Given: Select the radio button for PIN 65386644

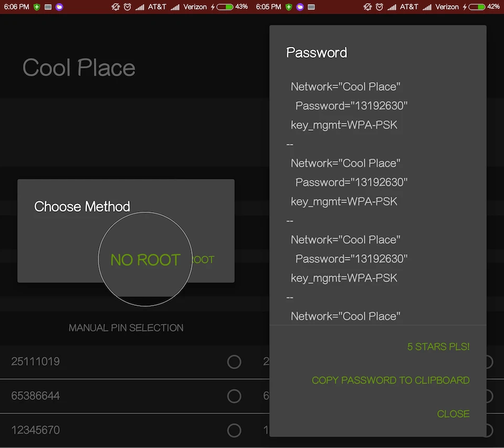Looking at the screenshot, I should click(x=234, y=396).
